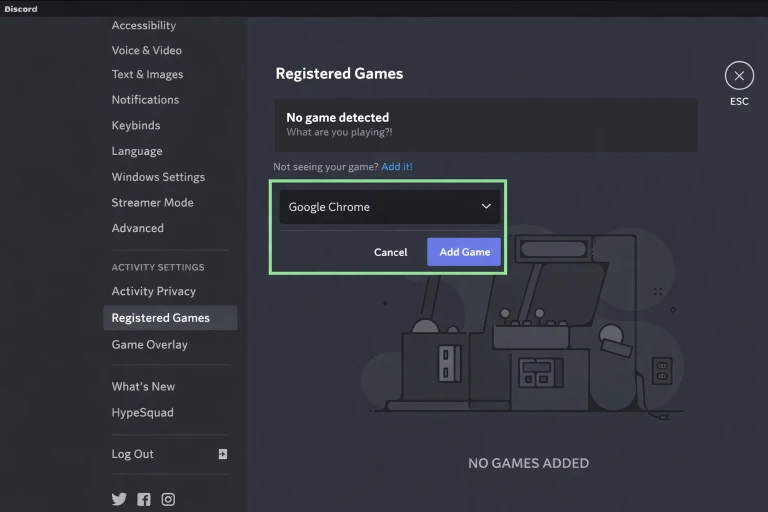The height and width of the screenshot is (512, 768).
Task: Select Keybinds in the sidebar
Action: (136, 125)
